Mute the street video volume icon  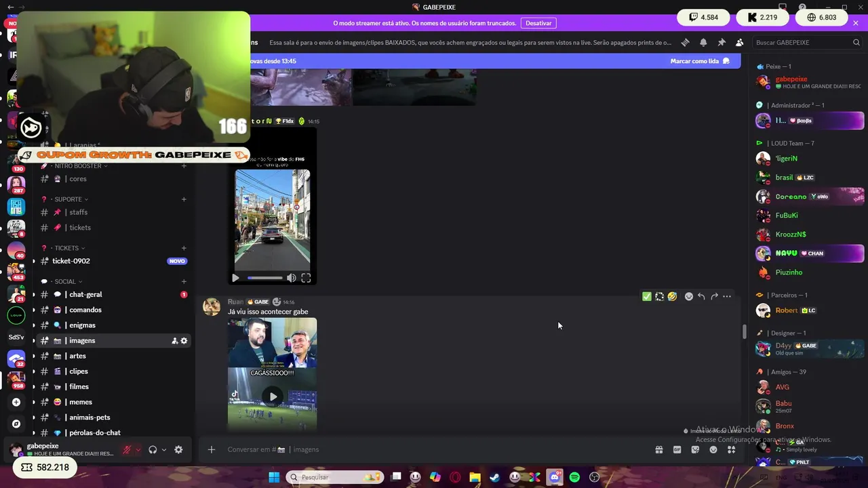[x=291, y=278]
